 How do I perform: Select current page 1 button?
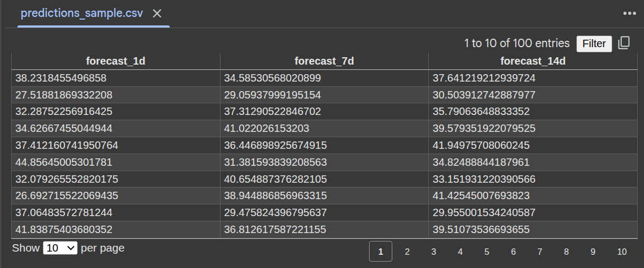click(x=381, y=252)
